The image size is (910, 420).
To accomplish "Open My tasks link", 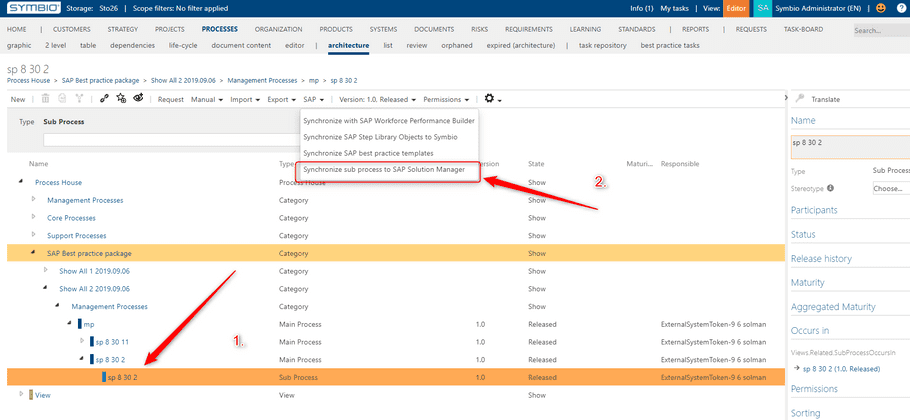I will click(674, 8).
